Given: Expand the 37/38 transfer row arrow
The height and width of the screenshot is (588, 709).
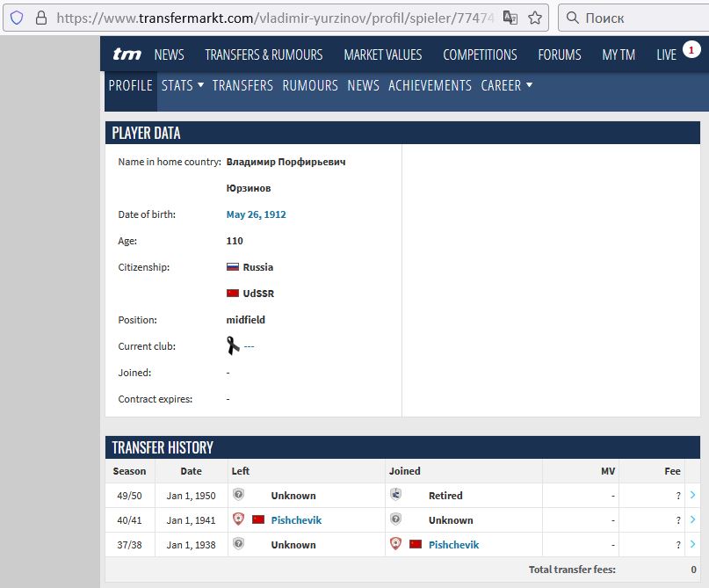Looking at the screenshot, I should click(692, 544).
